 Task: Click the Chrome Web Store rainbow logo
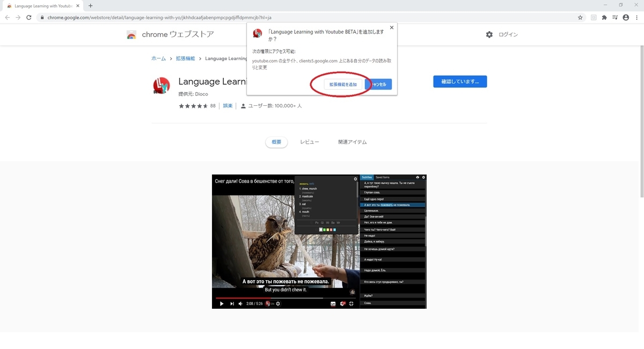131,35
